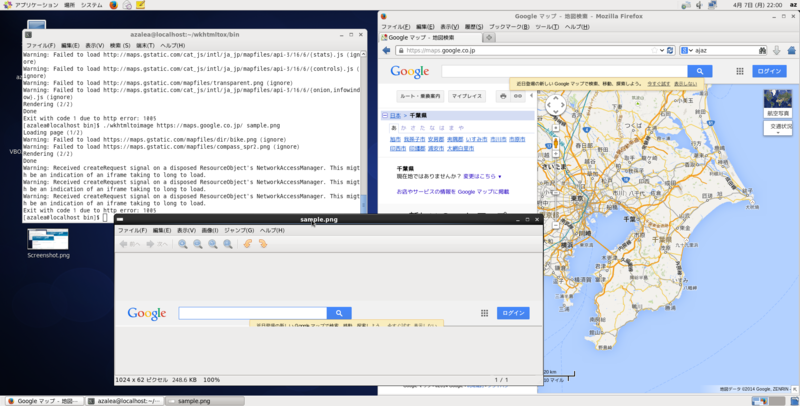Click terminal vertical scrollbar
This screenshot has width=800, height=406.
pyautogui.click(x=363, y=132)
